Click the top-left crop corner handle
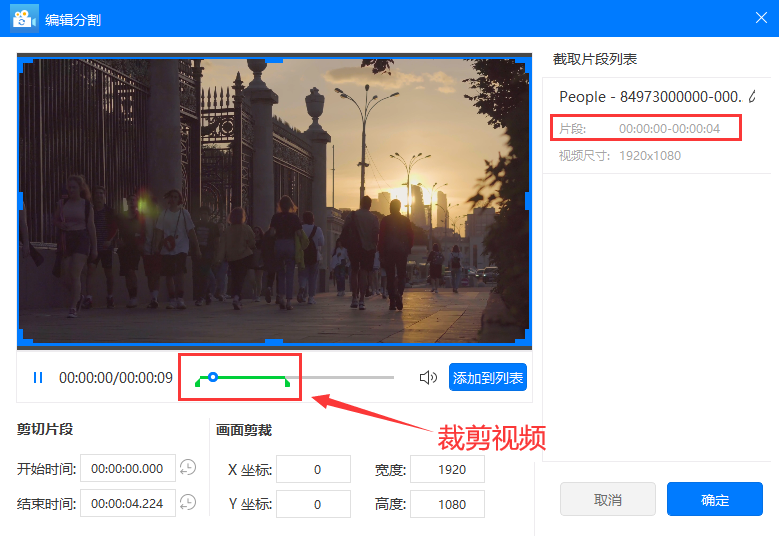The width and height of the screenshot is (779, 536). click(24, 63)
